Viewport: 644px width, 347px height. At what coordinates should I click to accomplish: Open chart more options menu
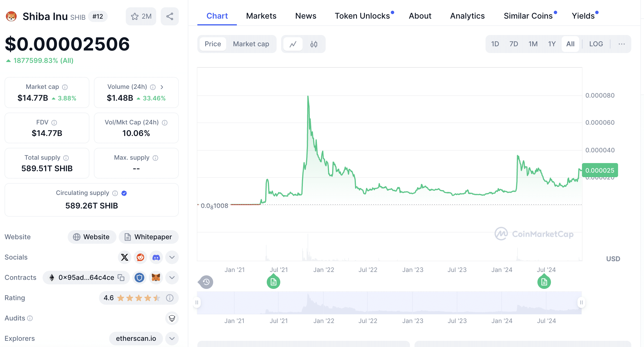coord(622,44)
